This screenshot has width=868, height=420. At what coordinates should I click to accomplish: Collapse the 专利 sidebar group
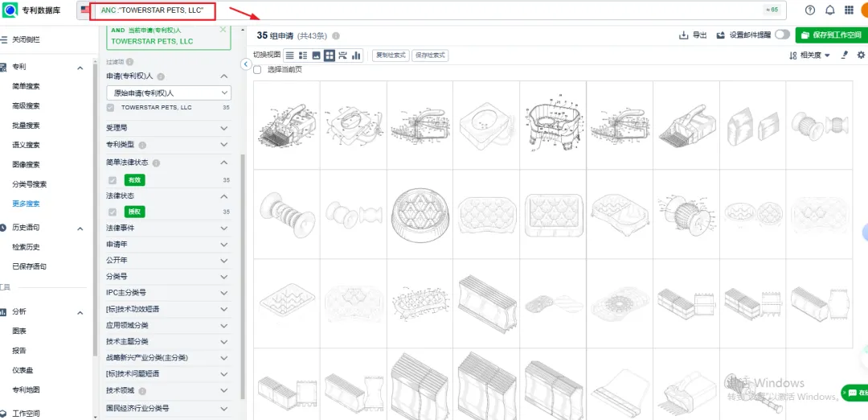(80, 68)
